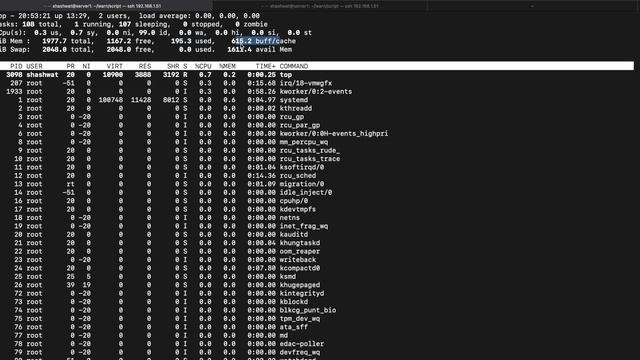The image size is (640, 360).
Task: Select kworker/0:0H-events_highpri command
Action: tap(333, 133)
